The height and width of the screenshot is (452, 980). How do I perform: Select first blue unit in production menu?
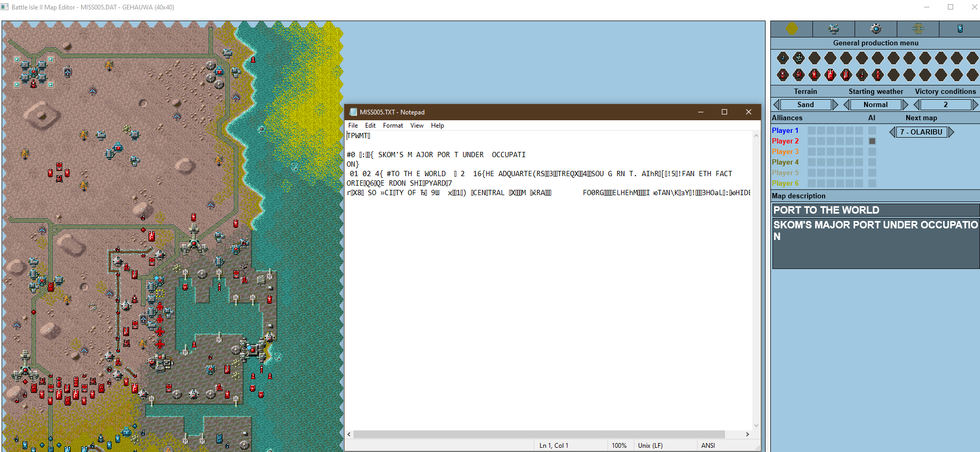click(x=783, y=58)
